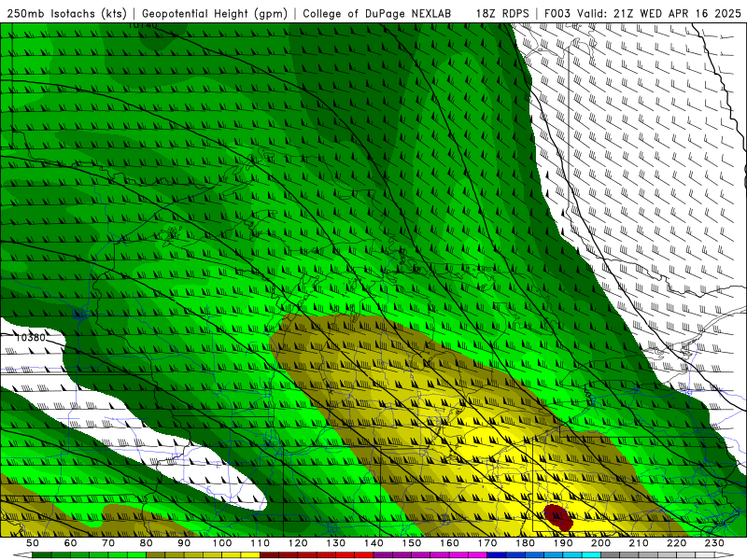Select the 'College of DuPage NEXLAB' header text
This screenshot has width=747, height=560.
(376, 13)
